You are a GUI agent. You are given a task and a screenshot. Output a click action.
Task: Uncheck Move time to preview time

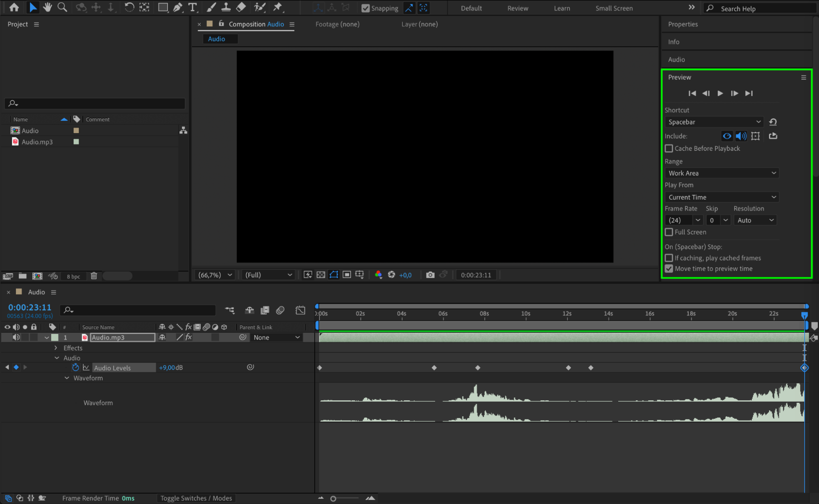(x=669, y=269)
